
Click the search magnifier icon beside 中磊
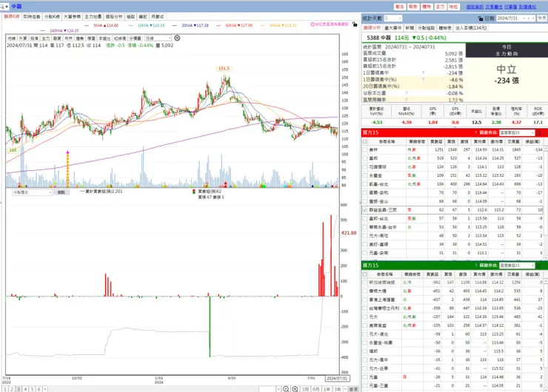point(2,6)
